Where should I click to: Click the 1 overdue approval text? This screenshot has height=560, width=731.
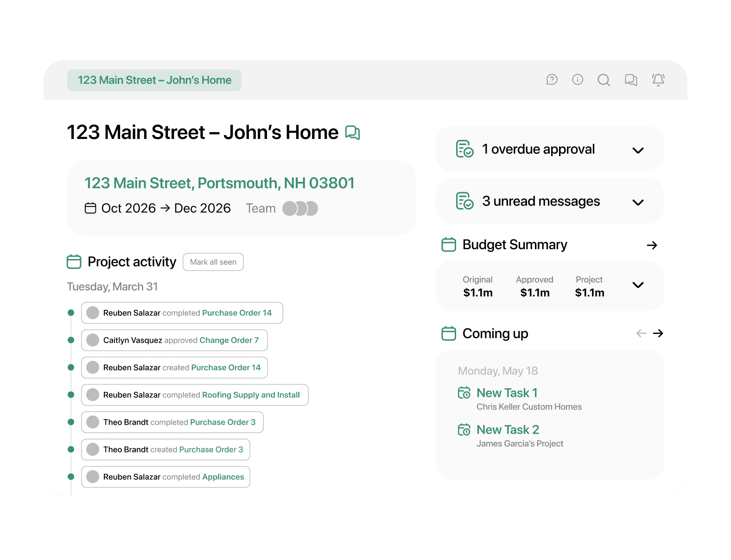pyautogui.click(x=538, y=149)
